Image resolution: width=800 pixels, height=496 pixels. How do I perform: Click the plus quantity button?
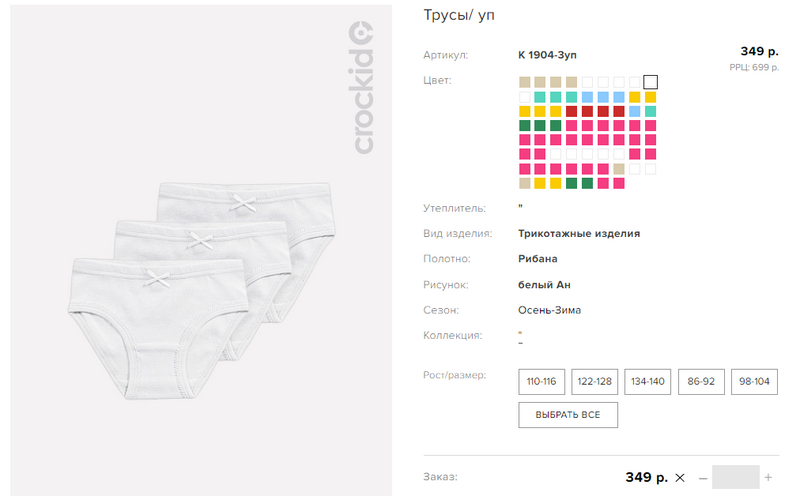click(x=768, y=478)
